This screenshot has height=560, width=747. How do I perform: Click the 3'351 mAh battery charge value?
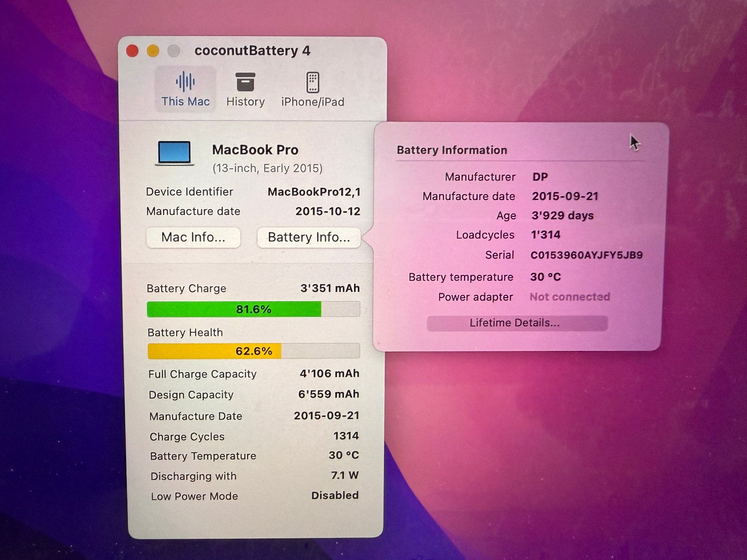coord(330,288)
